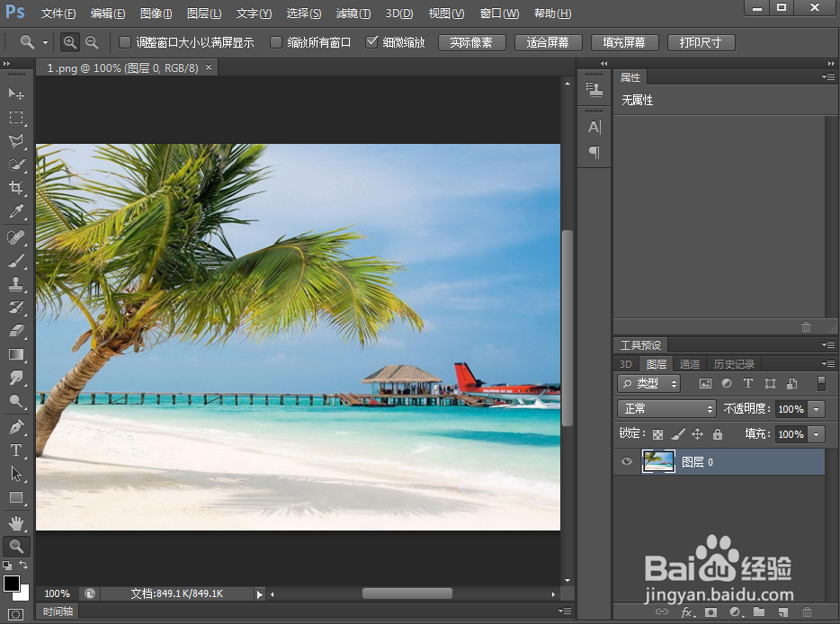Image resolution: width=840 pixels, height=624 pixels.
Task: Open the Layers panel flyout menu
Action: 828,363
